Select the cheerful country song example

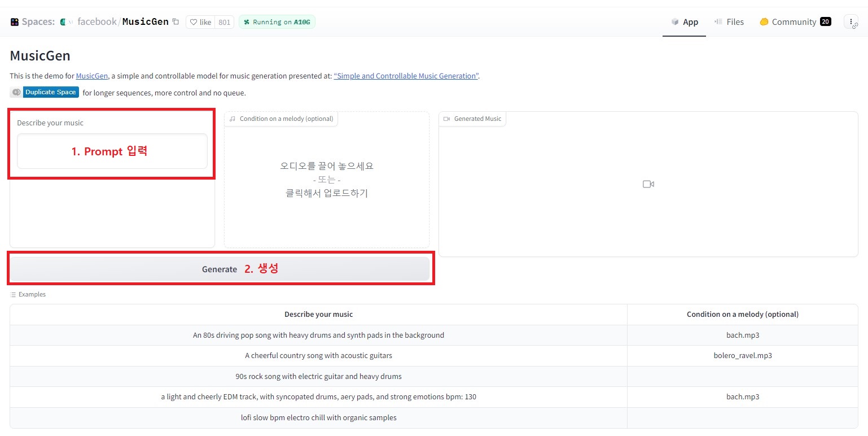pos(318,356)
